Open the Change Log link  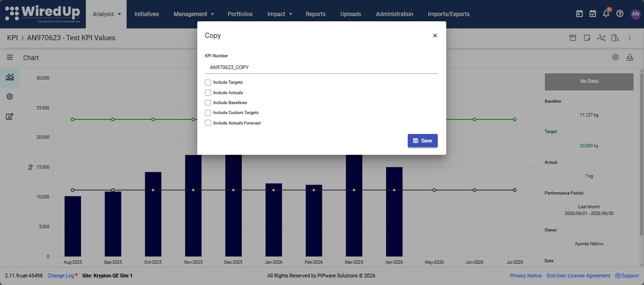[x=61, y=276]
